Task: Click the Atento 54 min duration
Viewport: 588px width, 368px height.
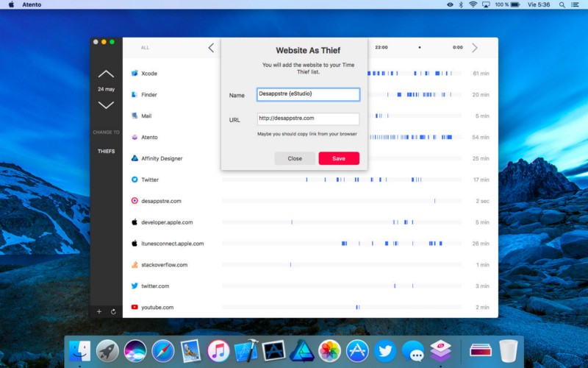Action: tap(481, 138)
